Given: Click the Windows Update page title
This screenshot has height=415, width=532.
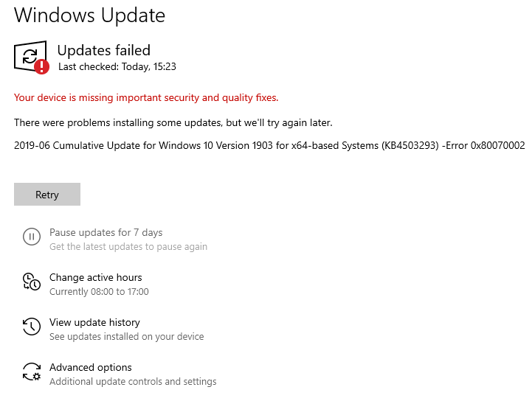Looking at the screenshot, I should [89, 15].
